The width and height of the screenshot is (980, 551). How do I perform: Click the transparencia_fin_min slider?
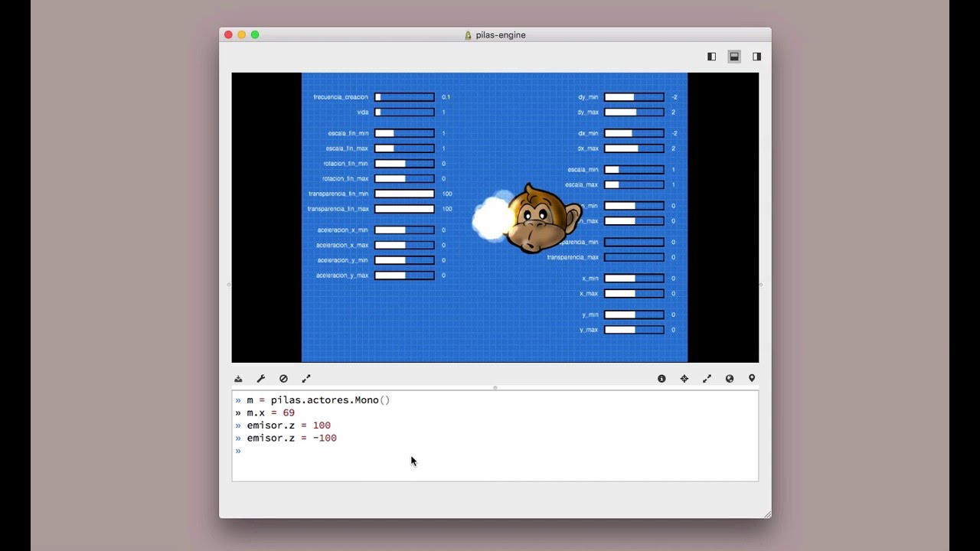[x=404, y=194]
